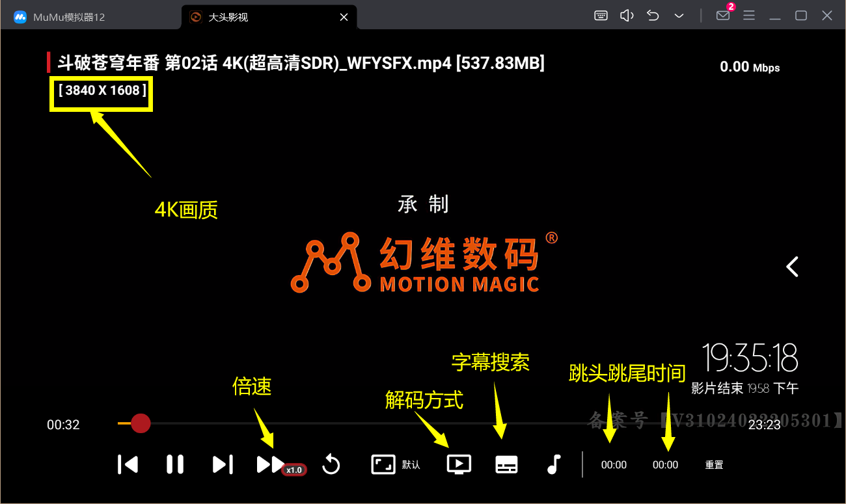Open the MuMu keyboard mapping icon

[x=601, y=16]
